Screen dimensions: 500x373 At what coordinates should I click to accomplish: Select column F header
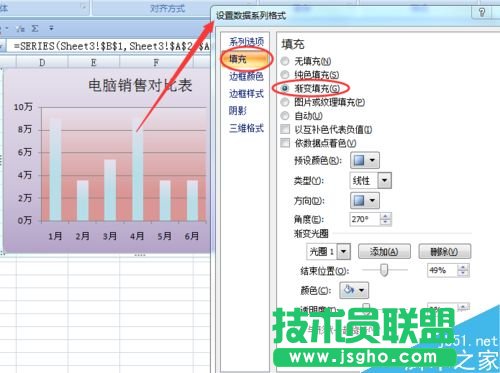pos(156,62)
